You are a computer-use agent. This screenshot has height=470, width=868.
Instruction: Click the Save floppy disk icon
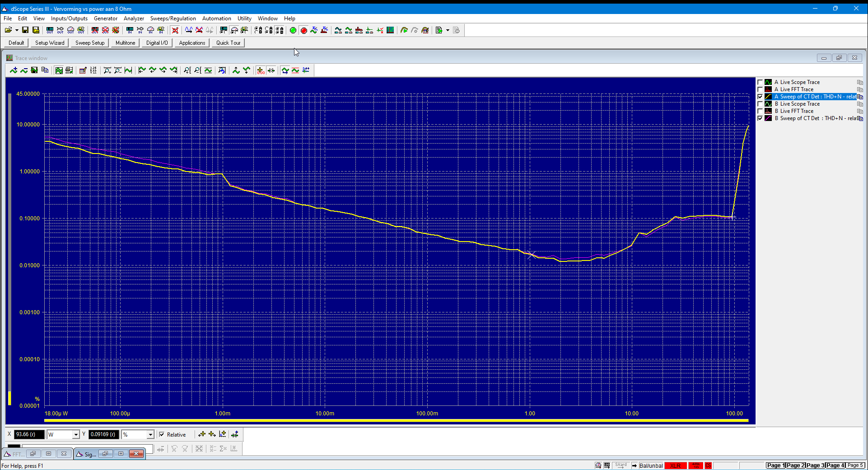(x=25, y=30)
